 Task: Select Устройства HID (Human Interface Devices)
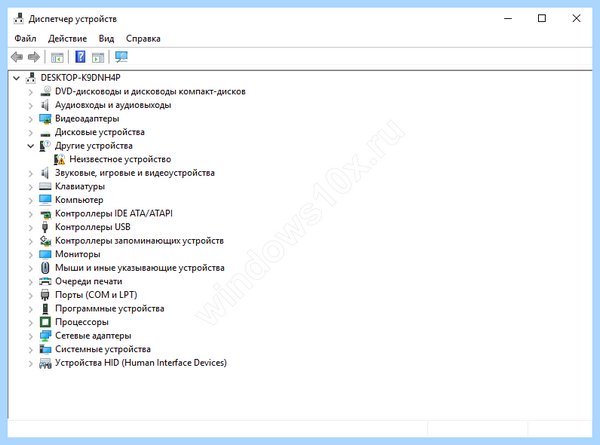141,363
